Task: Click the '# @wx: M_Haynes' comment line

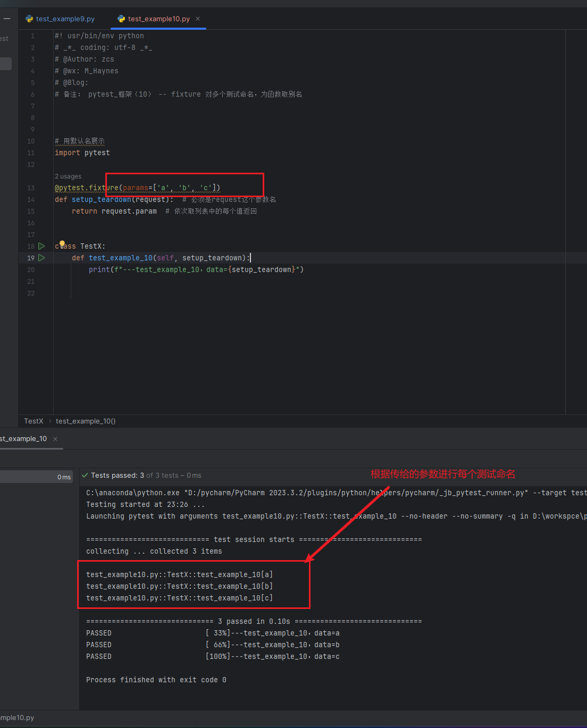Action: 87,71
